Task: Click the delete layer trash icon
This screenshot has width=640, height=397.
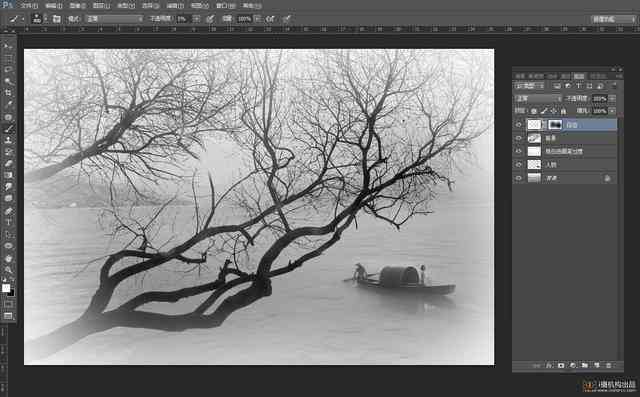Action: 608,366
